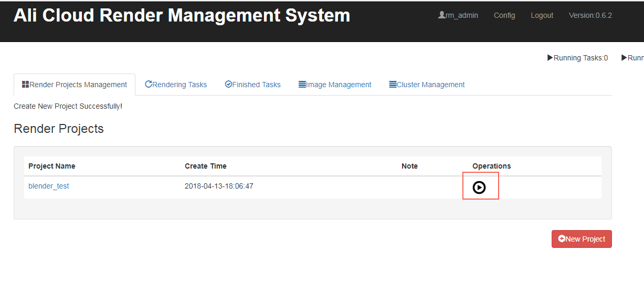The image size is (644, 281).
Task: Log out using the Logout link
Action: pyautogui.click(x=542, y=15)
